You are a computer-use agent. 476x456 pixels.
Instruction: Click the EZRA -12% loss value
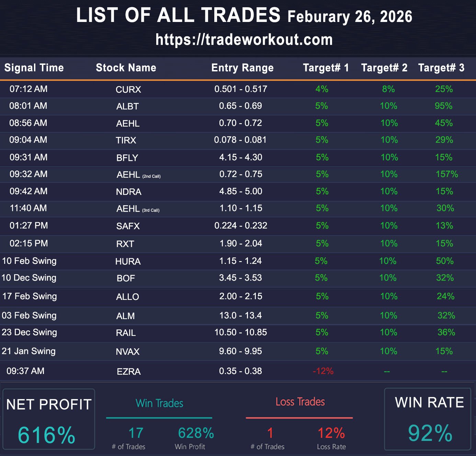coord(323,371)
